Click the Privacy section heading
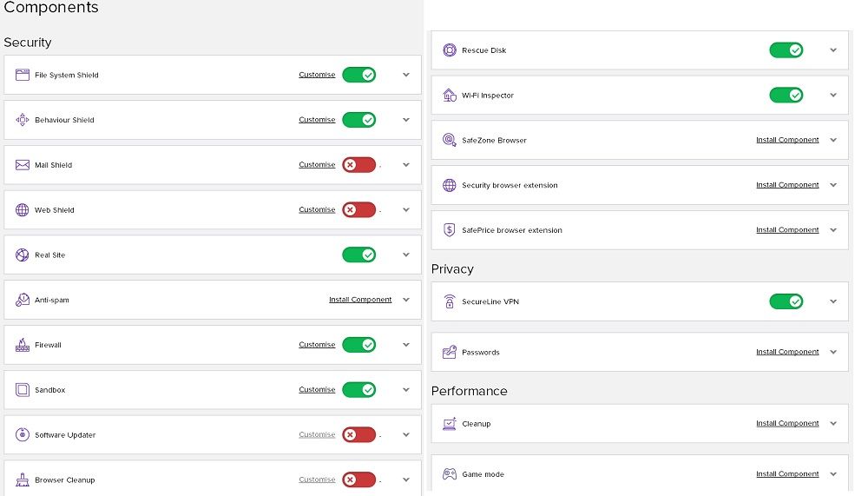 click(x=452, y=269)
